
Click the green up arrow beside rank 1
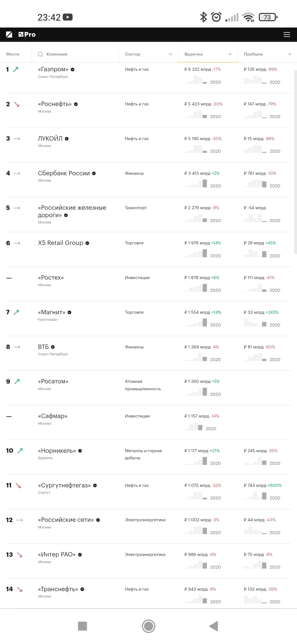16,69
